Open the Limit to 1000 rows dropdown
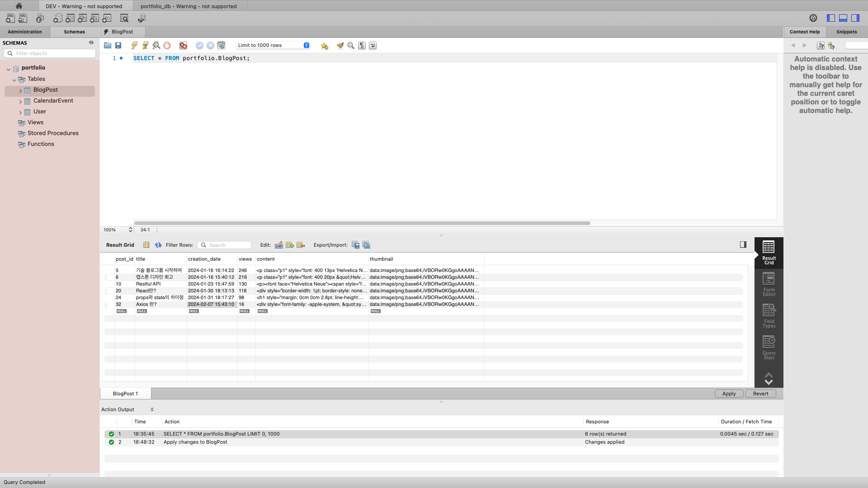The height and width of the screenshot is (488, 868). pos(273,46)
